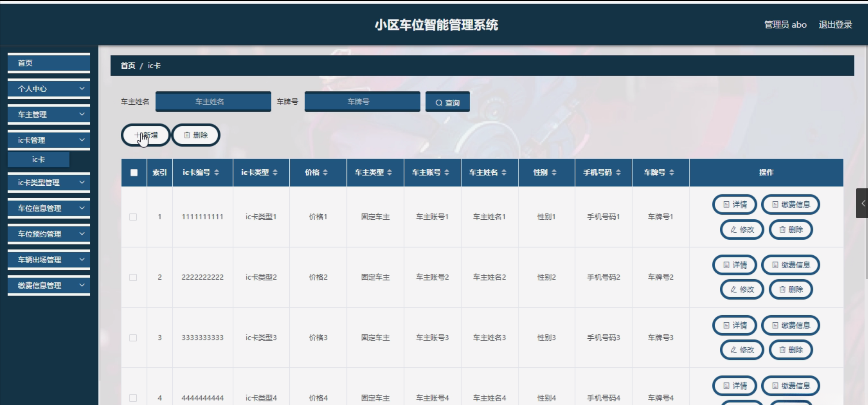Open the 首页 sidebar item

point(49,63)
